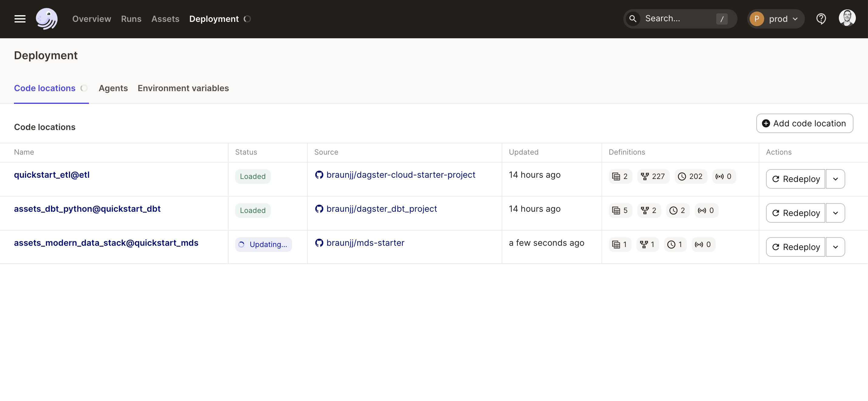The height and width of the screenshot is (401, 868).
Task: Click assets count 1 for assets_modern_data_stack
Action: (x=619, y=245)
